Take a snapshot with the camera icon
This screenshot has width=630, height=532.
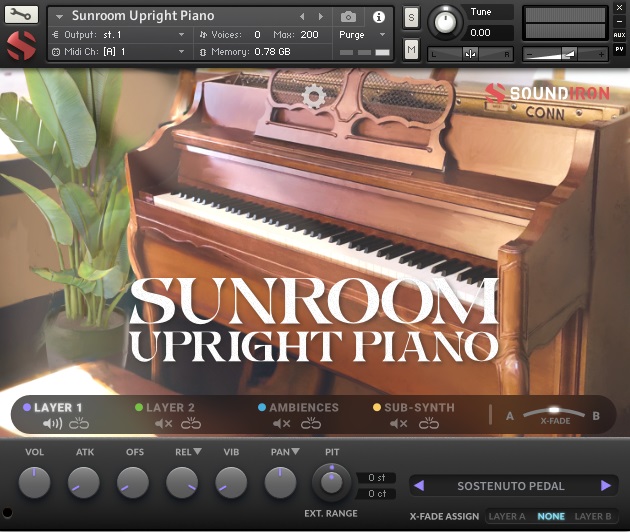pos(348,17)
